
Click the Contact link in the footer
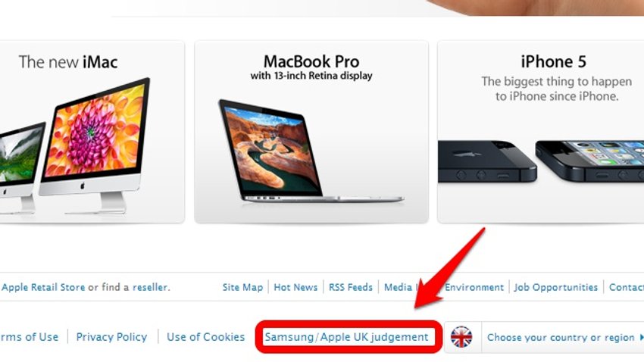click(x=627, y=287)
